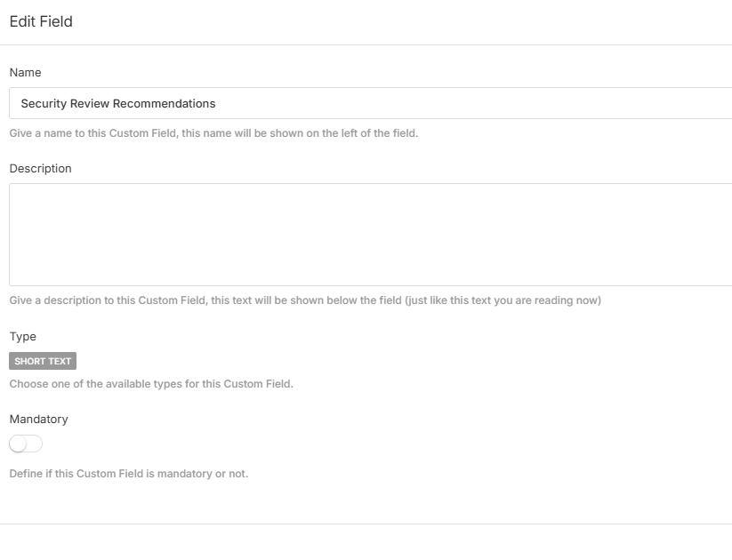The width and height of the screenshot is (732, 560).
Task: Click the "Give a description to this Custom Field" hint
Action: click(205, 300)
